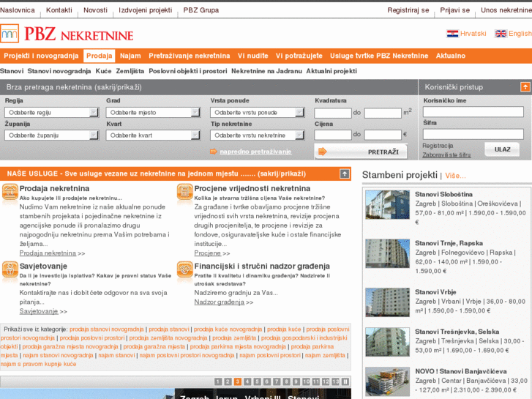Image resolution: width=532 pixels, height=399 pixels.
Task: Open the Aktualno menu item
Action: tap(451, 56)
